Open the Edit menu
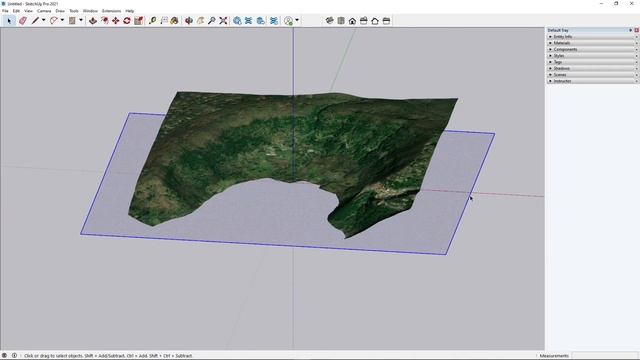The height and width of the screenshot is (360, 640). [16, 11]
